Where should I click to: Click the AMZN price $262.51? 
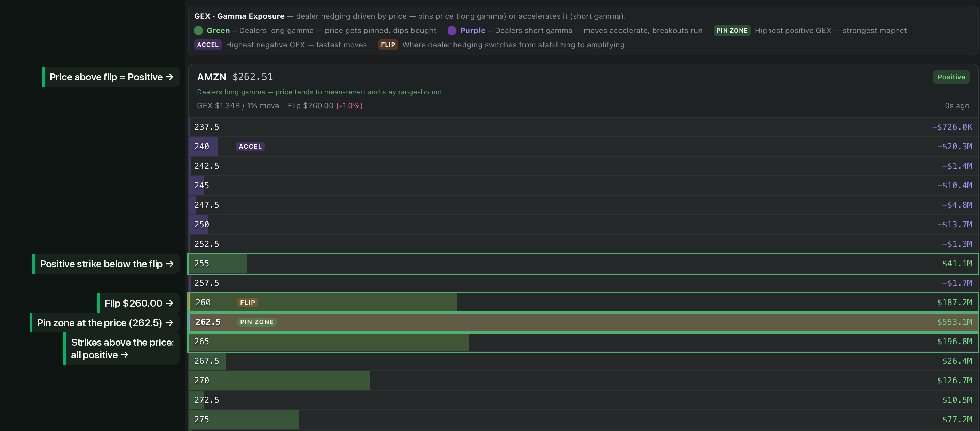[253, 77]
